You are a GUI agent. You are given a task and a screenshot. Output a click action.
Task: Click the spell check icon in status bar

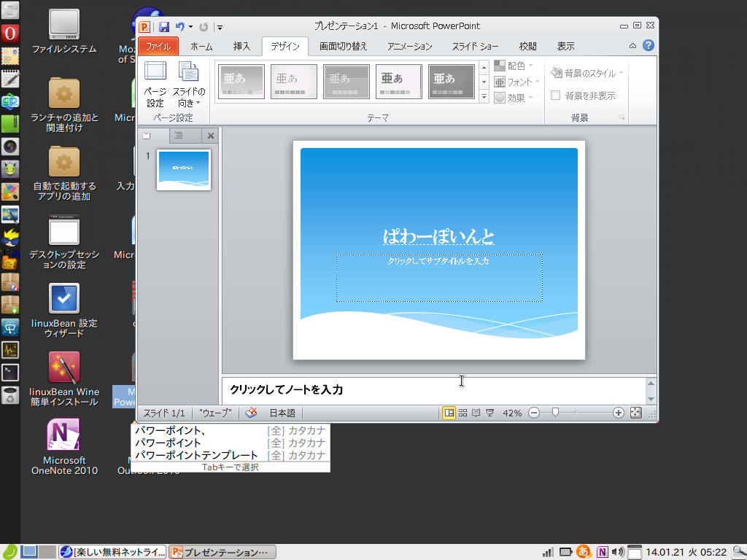coord(251,413)
